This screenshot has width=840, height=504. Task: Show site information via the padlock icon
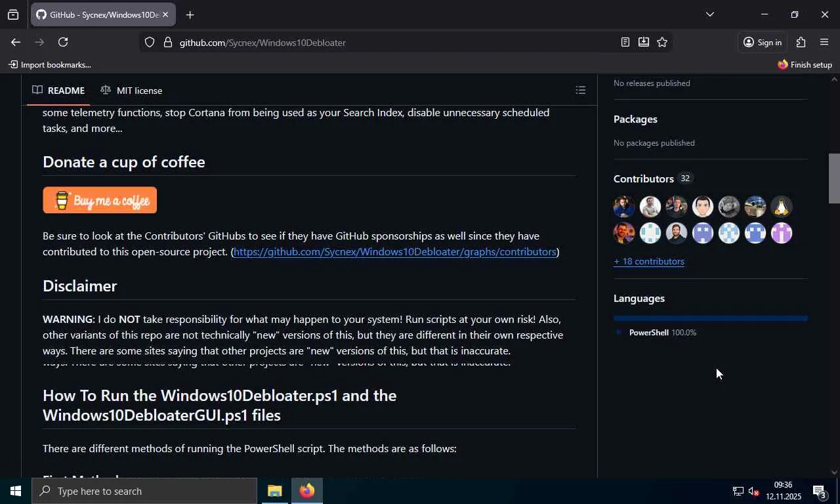(167, 42)
